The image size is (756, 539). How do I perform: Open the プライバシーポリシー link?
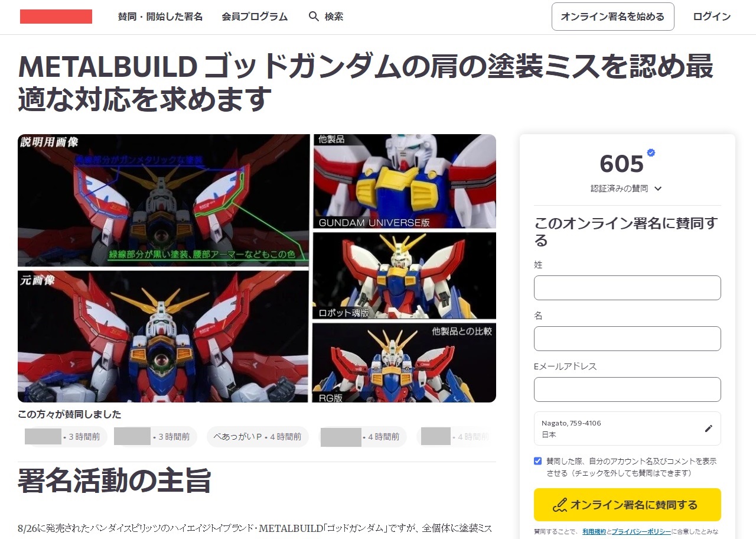[x=641, y=532]
